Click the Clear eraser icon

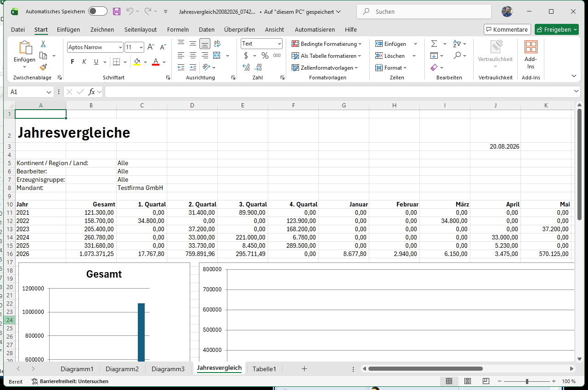[x=434, y=67]
